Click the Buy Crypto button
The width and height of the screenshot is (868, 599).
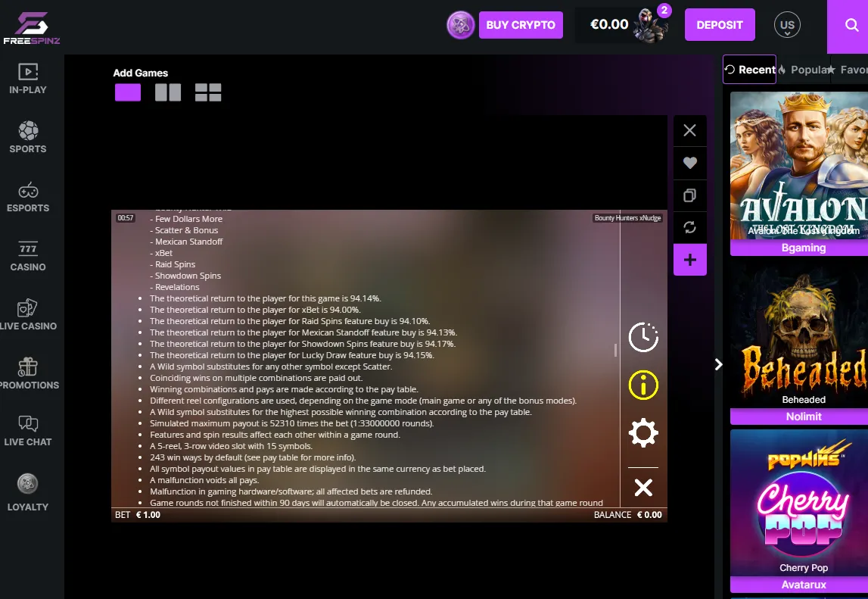521,25
